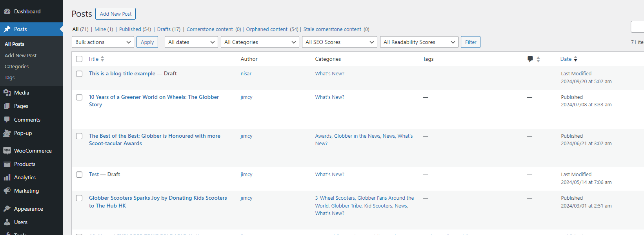Check the 'Globber Scooters Sparks Joy' post checkbox

point(79,198)
